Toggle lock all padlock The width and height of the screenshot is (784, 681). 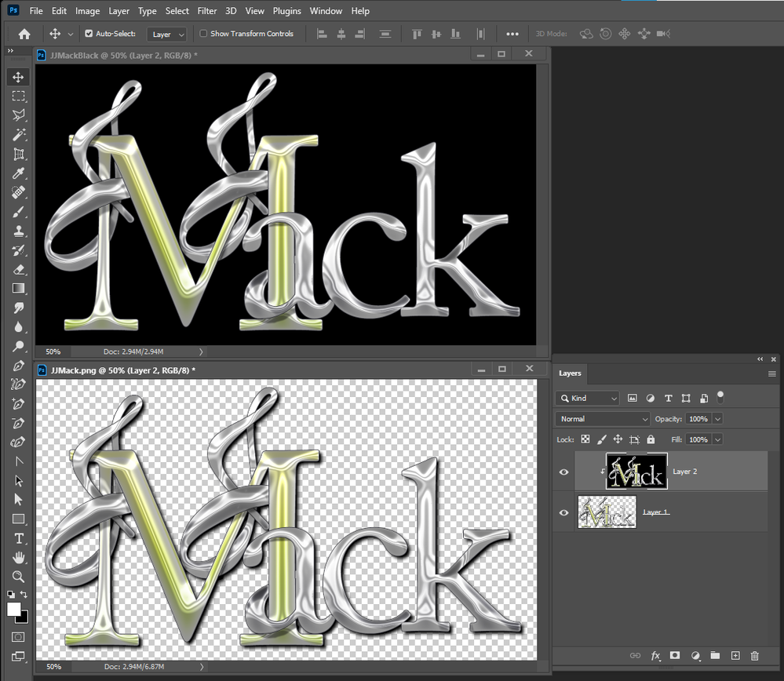click(651, 439)
